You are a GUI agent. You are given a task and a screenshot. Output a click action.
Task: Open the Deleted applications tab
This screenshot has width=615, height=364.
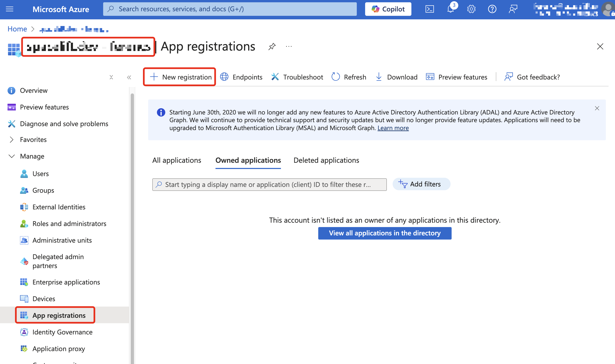coord(326,160)
